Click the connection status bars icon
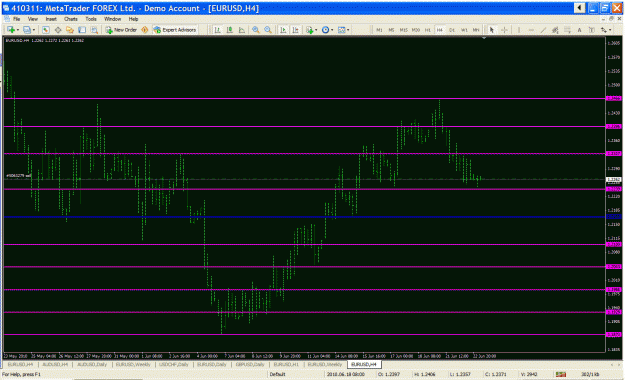The image size is (625, 380). 561,374
